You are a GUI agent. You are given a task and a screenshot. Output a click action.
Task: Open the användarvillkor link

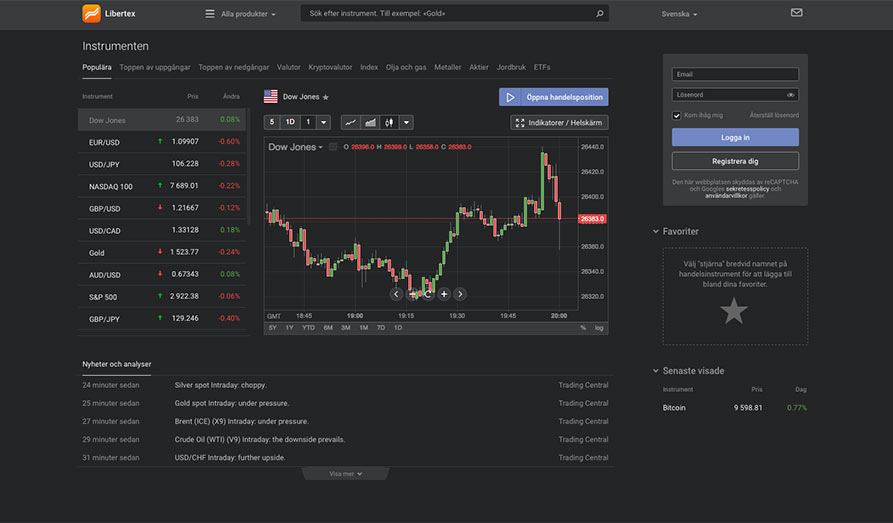pyautogui.click(x=726, y=196)
